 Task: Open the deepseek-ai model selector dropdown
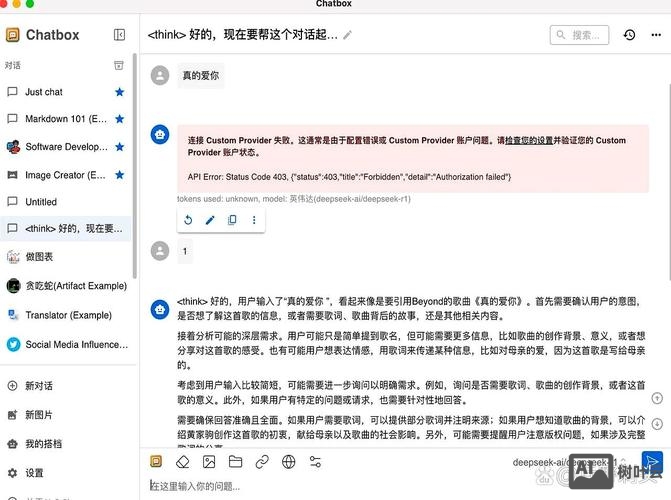click(x=569, y=462)
